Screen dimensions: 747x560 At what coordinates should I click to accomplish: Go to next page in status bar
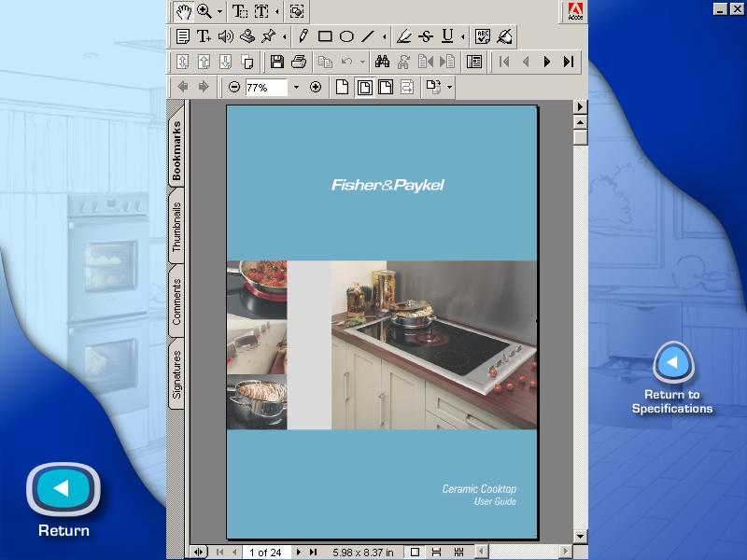point(298,553)
